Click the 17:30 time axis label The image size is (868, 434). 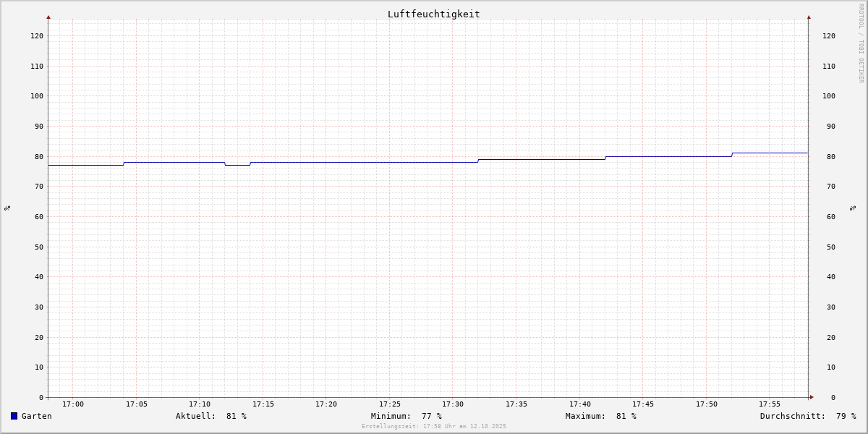click(453, 404)
